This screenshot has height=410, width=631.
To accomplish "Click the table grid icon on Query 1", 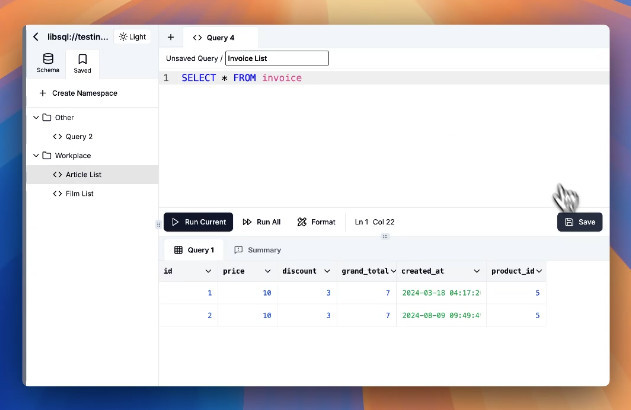I will point(178,250).
